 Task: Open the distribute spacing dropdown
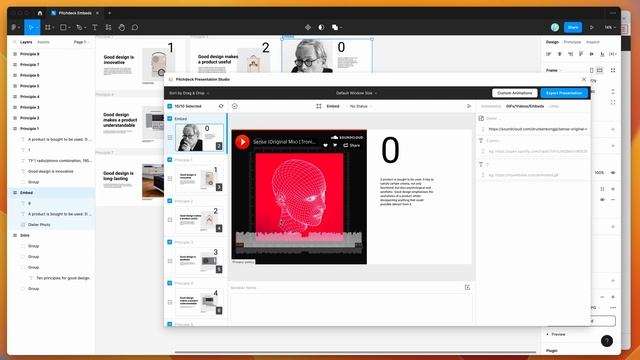(612, 54)
